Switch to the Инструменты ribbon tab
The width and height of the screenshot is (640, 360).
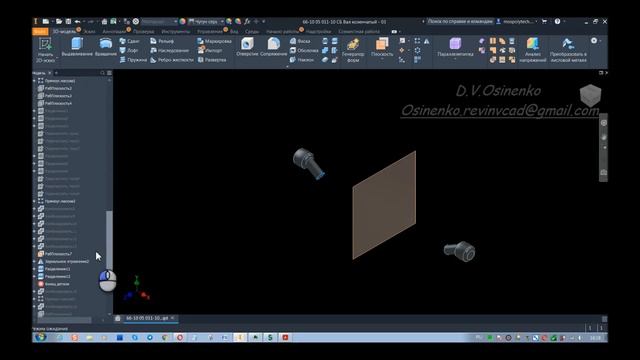click(x=176, y=31)
